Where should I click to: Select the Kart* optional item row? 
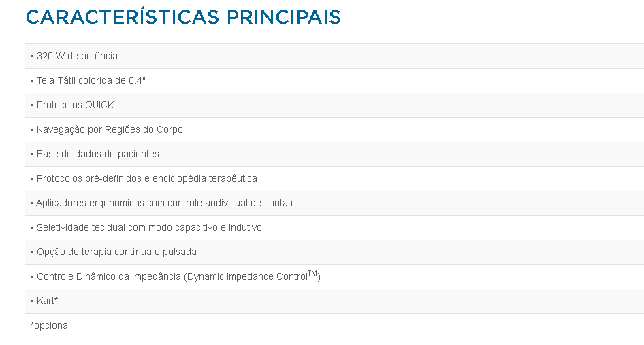click(334, 301)
